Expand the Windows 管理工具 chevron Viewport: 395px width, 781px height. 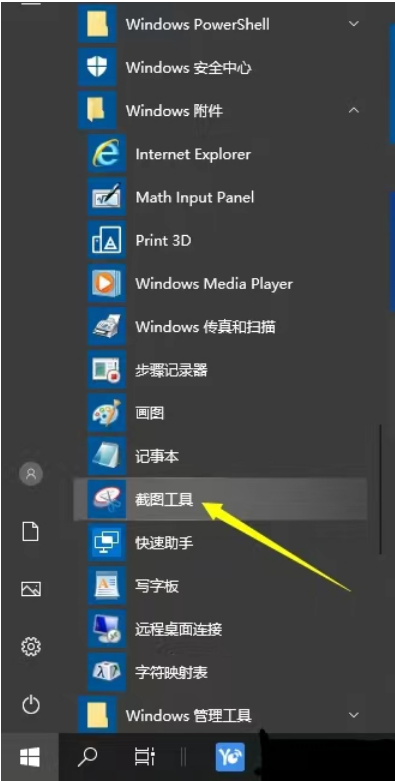[x=354, y=715]
